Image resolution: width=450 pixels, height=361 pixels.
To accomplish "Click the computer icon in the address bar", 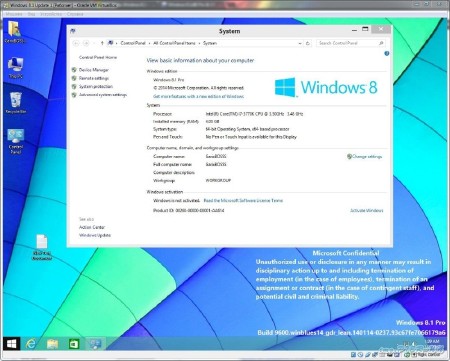I will [110, 43].
